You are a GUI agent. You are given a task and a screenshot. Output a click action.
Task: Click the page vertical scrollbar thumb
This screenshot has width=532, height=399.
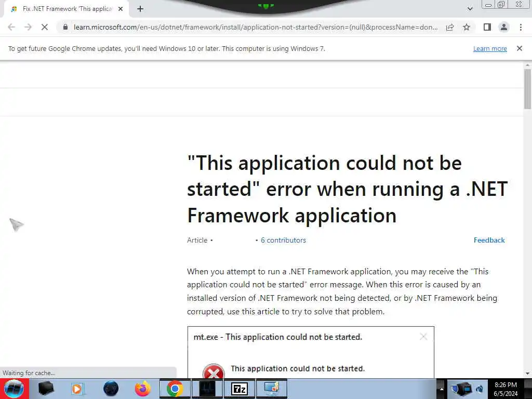[x=527, y=89]
